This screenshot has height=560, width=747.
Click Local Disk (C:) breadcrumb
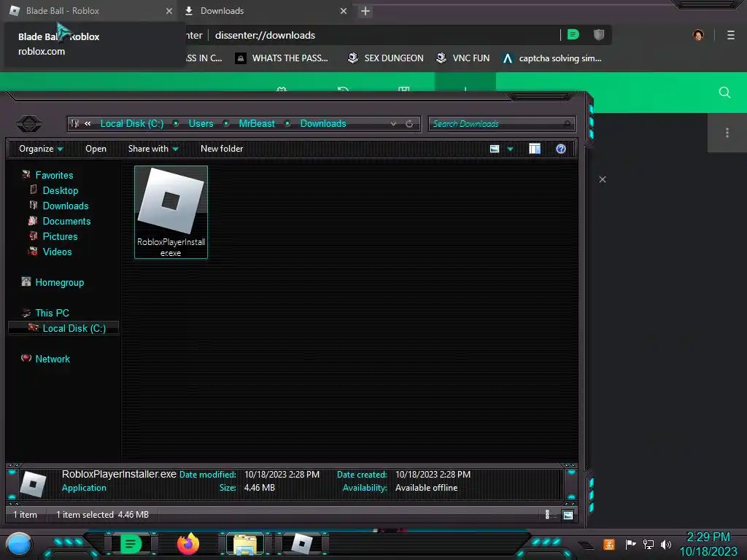click(x=132, y=123)
